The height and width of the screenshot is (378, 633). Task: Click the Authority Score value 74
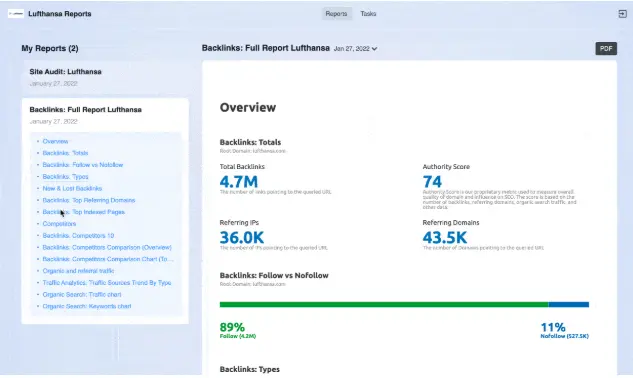432,182
